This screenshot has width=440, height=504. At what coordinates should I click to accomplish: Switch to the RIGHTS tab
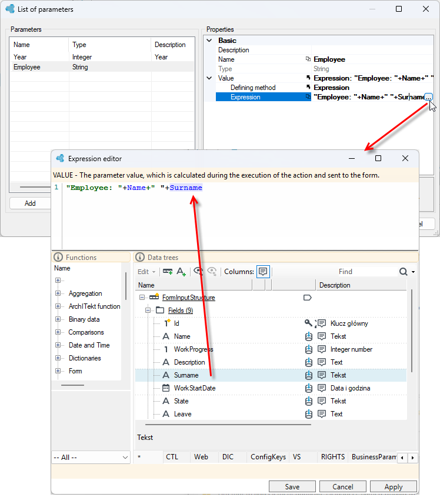333,457
